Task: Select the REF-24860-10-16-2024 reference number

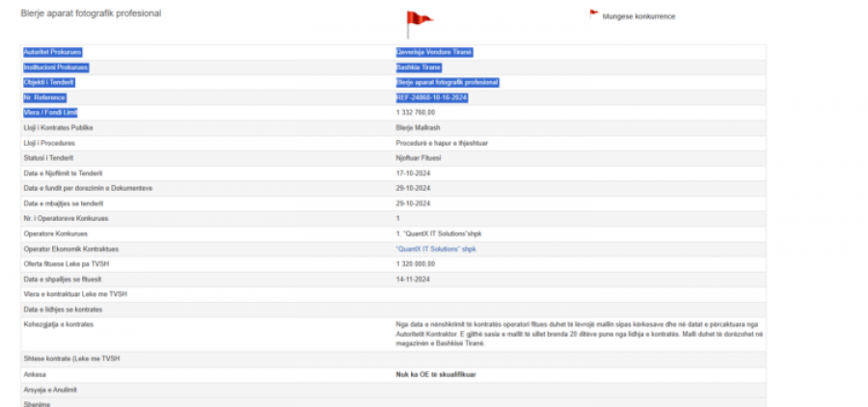Action: (x=432, y=98)
